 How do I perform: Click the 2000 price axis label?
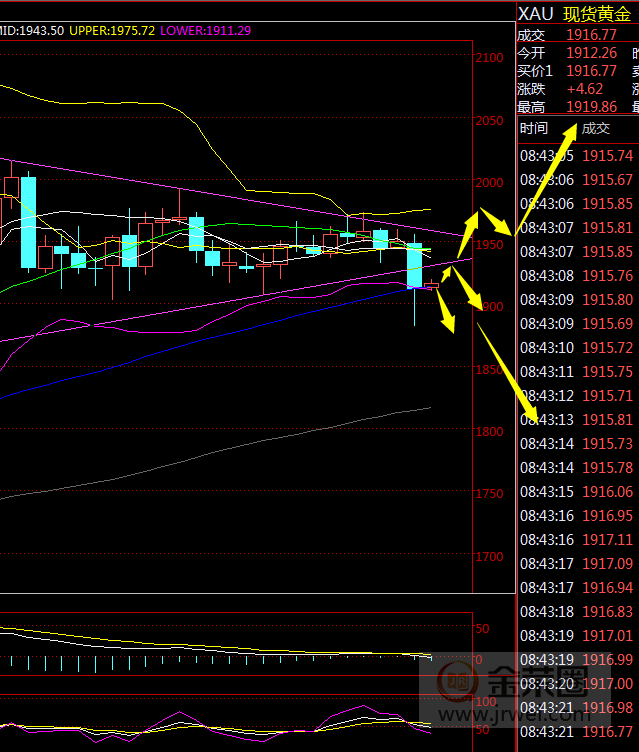490,183
